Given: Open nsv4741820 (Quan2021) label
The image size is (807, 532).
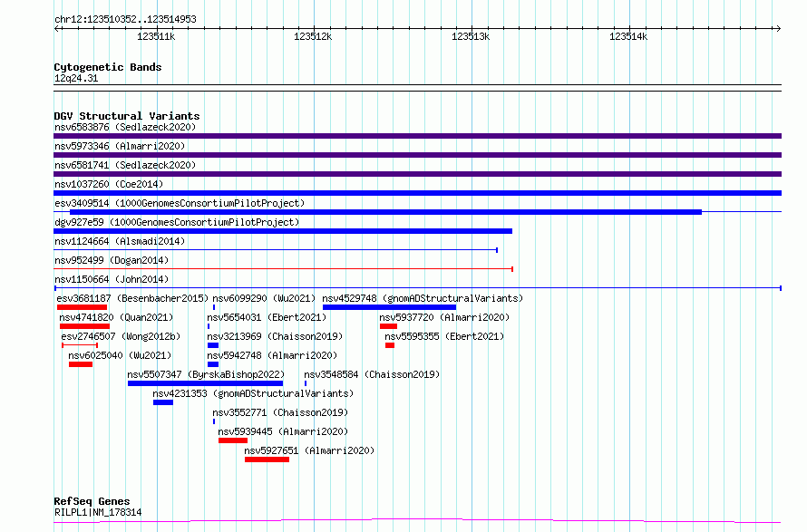Looking at the screenshot, I should click(116, 317).
